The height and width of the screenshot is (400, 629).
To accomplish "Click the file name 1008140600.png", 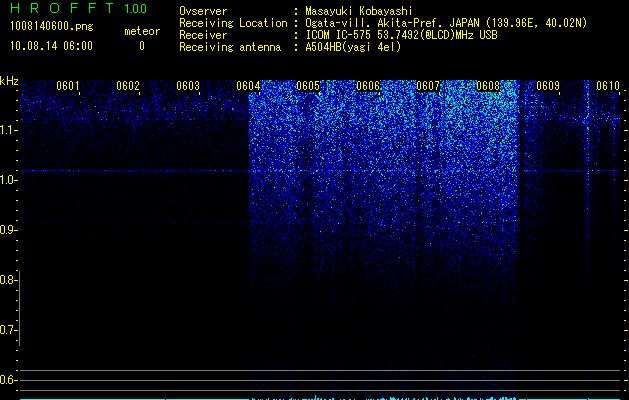I will pyautogui.click(x=52, y=27).
